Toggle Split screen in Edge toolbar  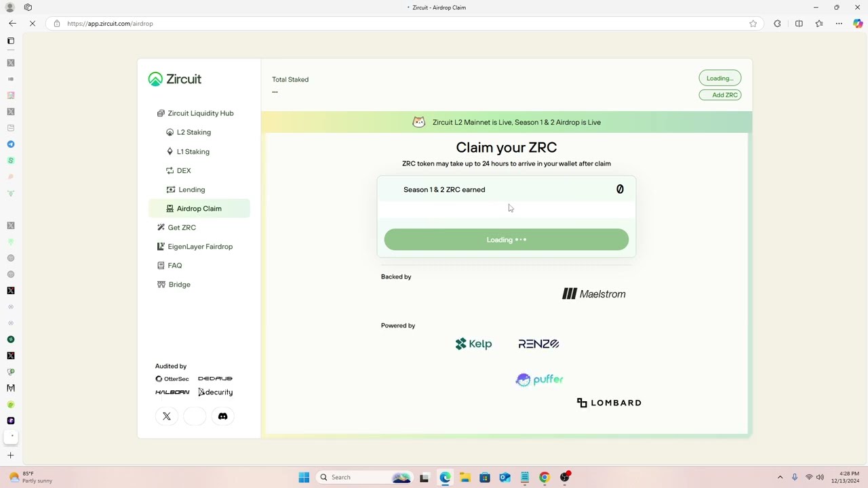tap(799, 23)
